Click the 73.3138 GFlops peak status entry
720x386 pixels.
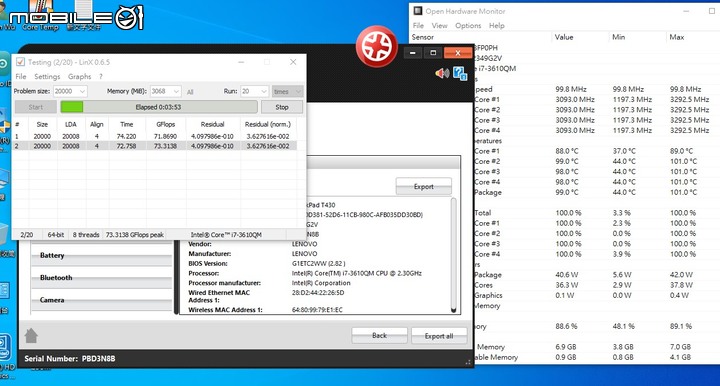tap(135, 235)
